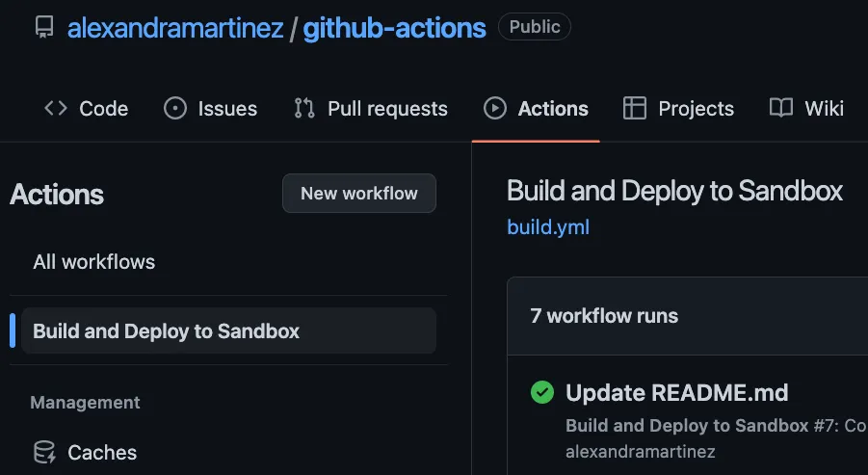
Task: Click the Issues circle-dot icon
Action: (175, 108)
